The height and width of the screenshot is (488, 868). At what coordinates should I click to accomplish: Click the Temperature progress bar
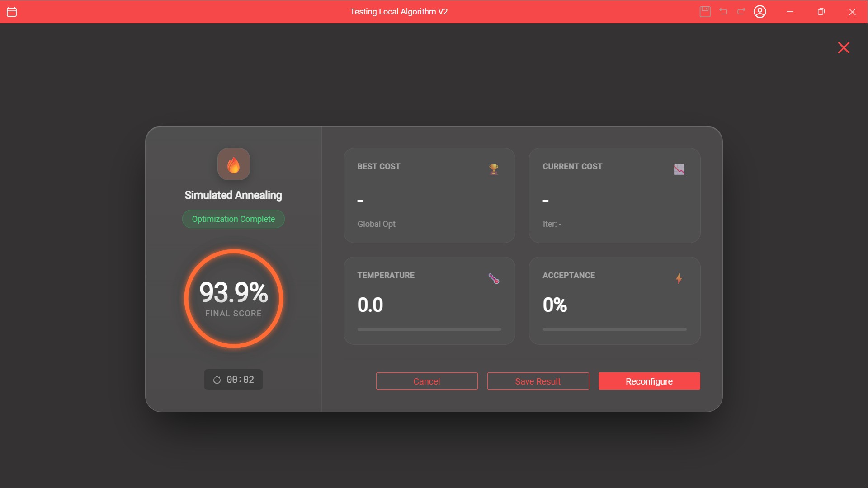(x=429, y=329)
